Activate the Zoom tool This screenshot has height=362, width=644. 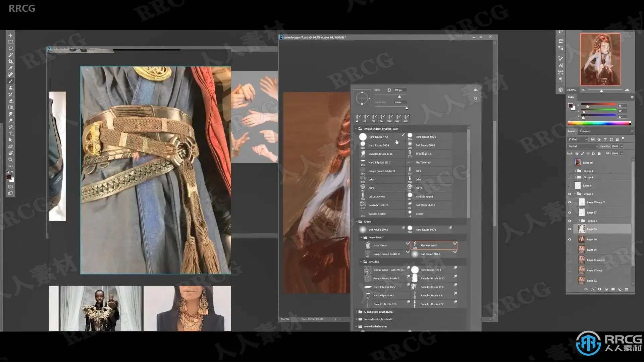(x=10, y=160)
